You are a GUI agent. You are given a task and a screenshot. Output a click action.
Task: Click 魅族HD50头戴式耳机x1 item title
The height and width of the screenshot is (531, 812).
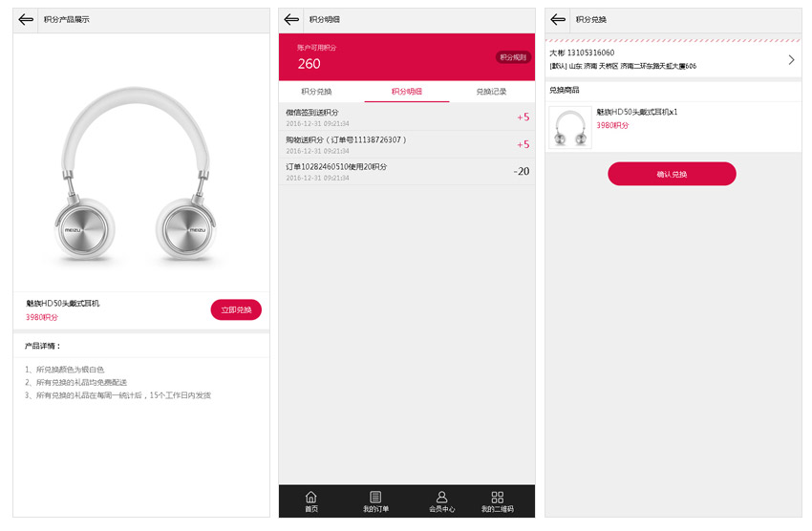[636, 112]
